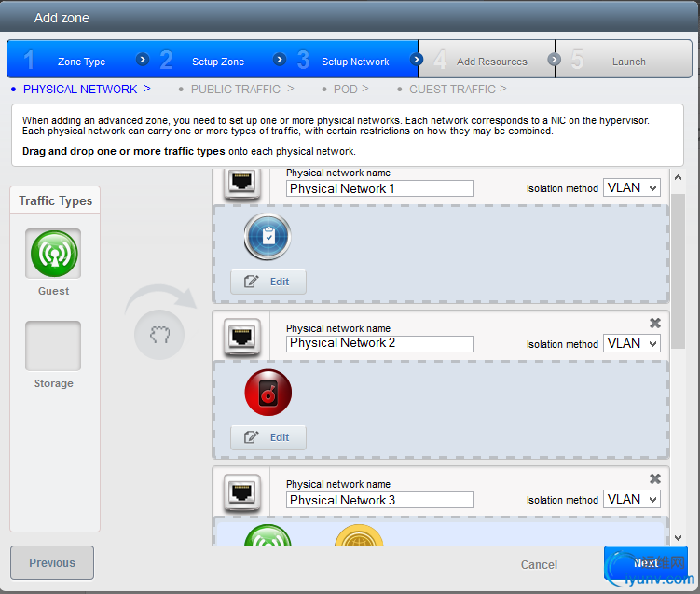The height and width of the screenshot is (594, 700).
Task: Go to step 3 Setup Network
Action: [x=350, y=59]
